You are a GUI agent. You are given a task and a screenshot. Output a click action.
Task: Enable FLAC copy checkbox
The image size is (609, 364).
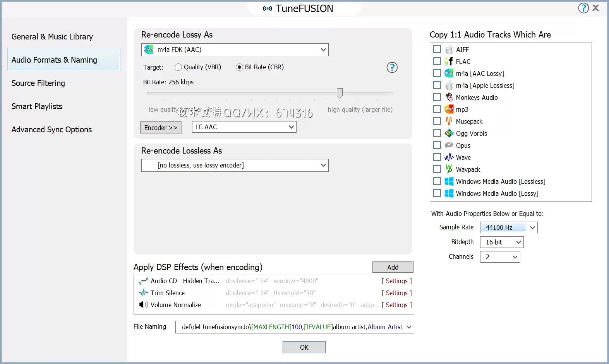coord(437,61)
